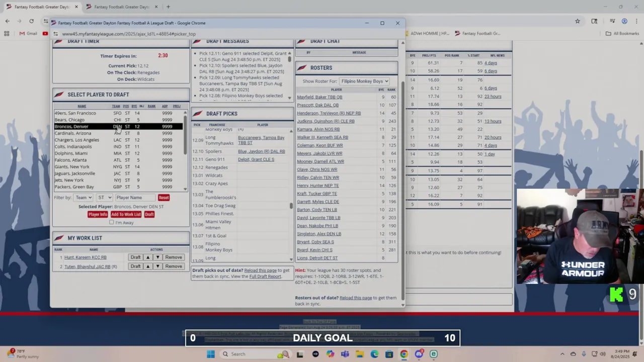644x362 pixels.
Task: Open the YouTube bookmark icon
Action: (x=45, y=34)
